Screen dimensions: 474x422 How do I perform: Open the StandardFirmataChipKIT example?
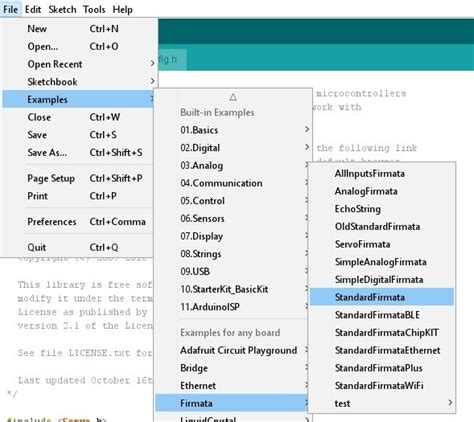[382, 332]
